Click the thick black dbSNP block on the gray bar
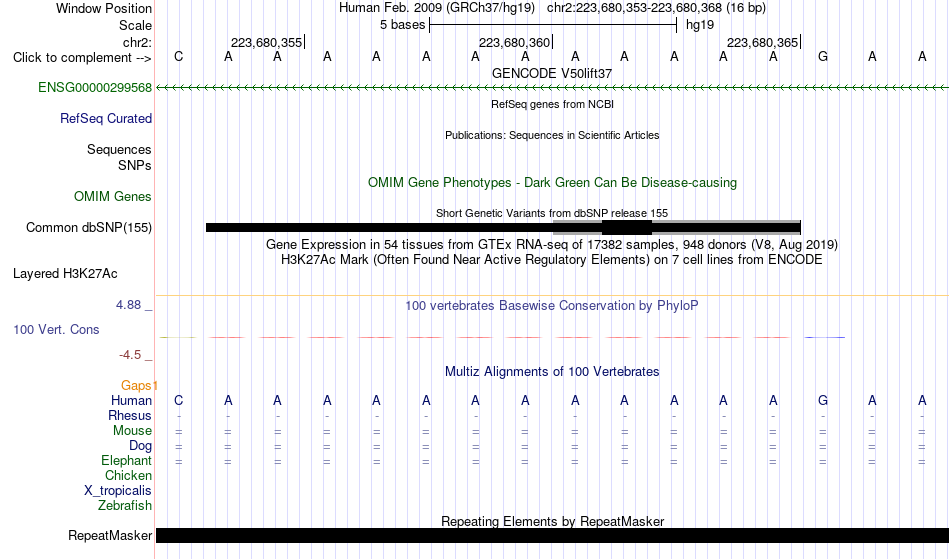Screen dimensions: 950x559 (x=627, y=228)
